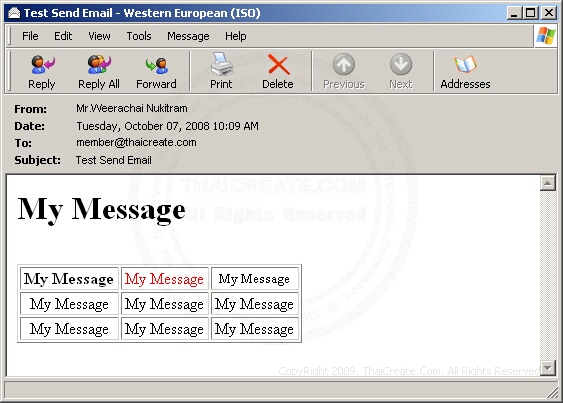Open the Message menu
This screenshot has height=403, width=563.
[x=188, y=36]
